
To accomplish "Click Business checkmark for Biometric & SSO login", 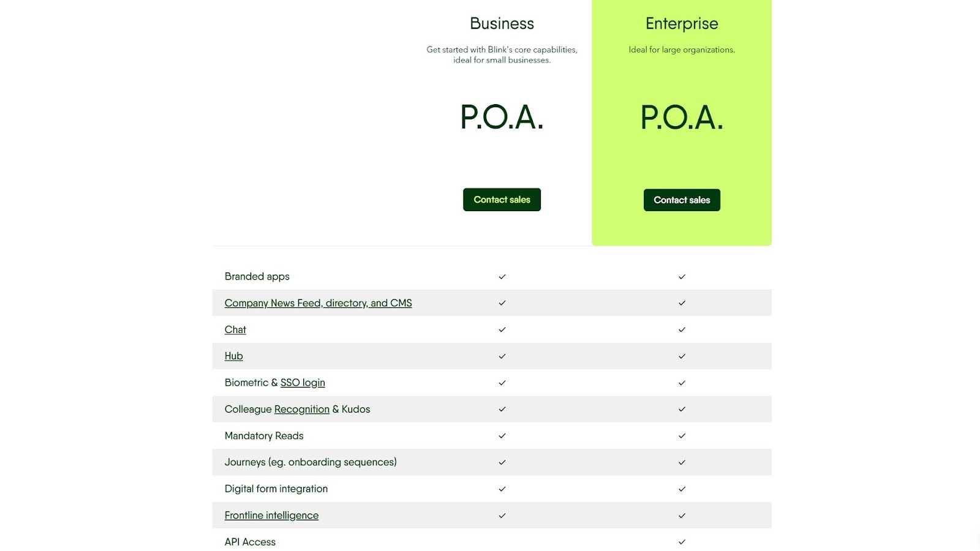I will (502, 383).
